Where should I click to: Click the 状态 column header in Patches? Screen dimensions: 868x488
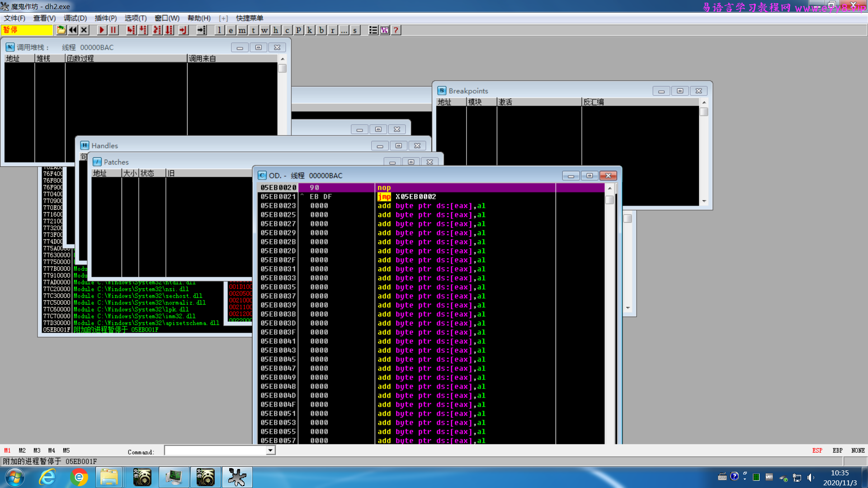point(152,174)
